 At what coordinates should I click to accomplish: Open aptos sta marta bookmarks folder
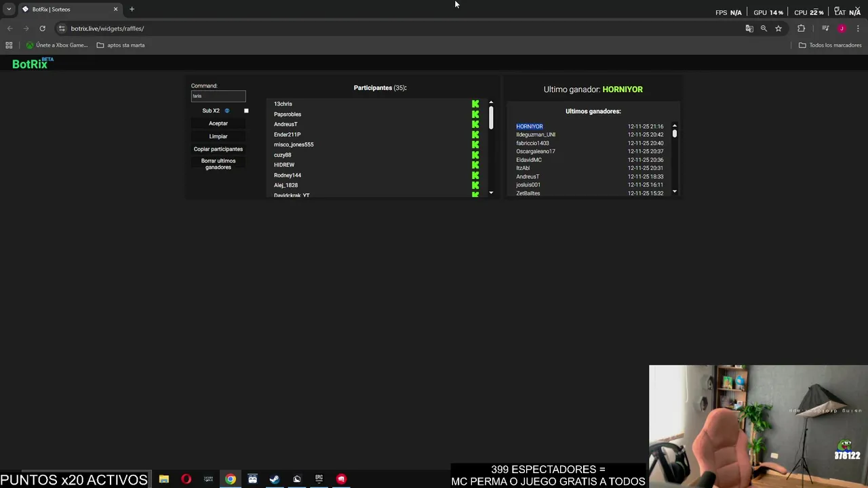[x=121, y=45]
